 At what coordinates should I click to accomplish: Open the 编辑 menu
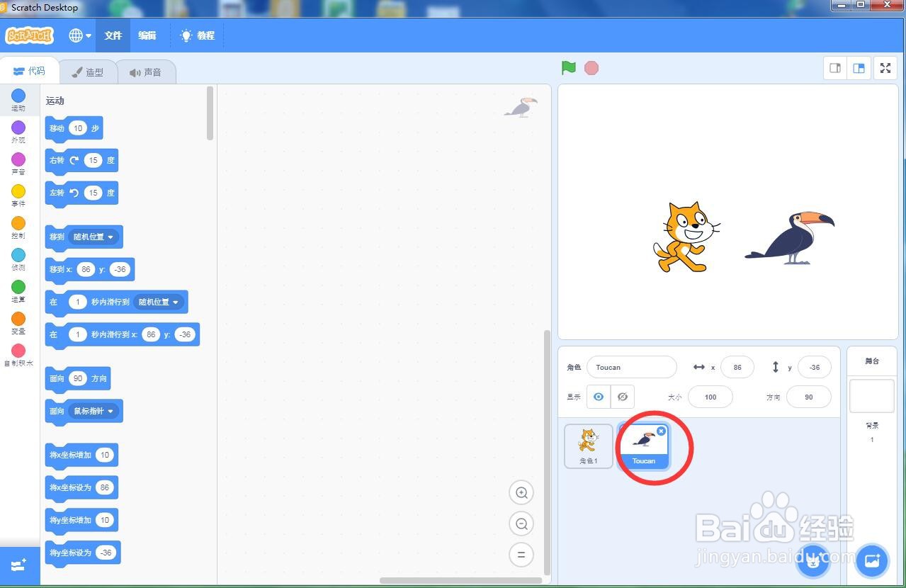tap(147, 35)
